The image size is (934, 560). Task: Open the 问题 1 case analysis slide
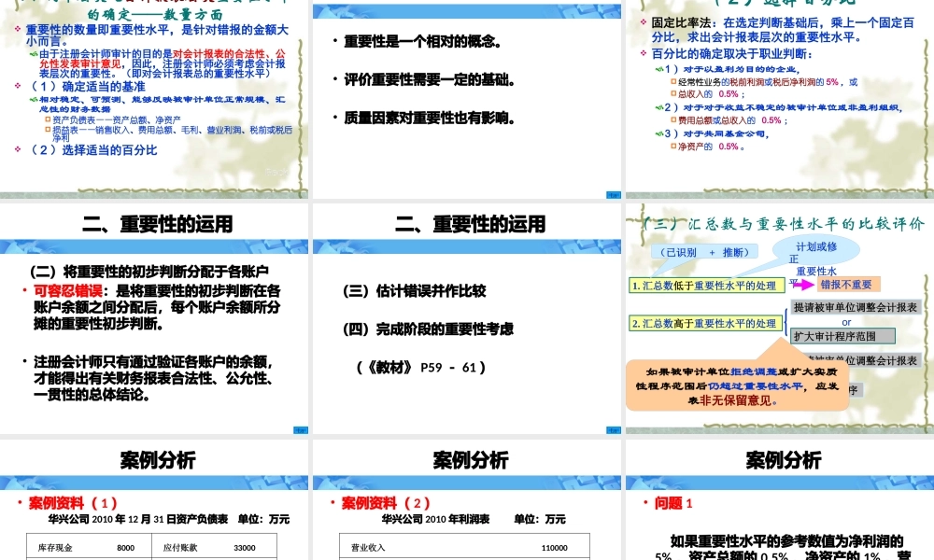point(780,500)
